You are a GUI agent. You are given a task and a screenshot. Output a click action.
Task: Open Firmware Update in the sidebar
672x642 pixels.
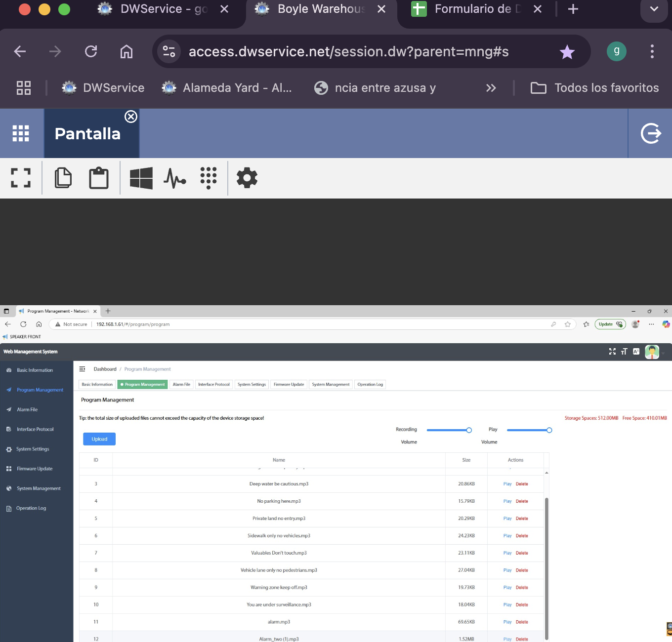tap(35, 469)
